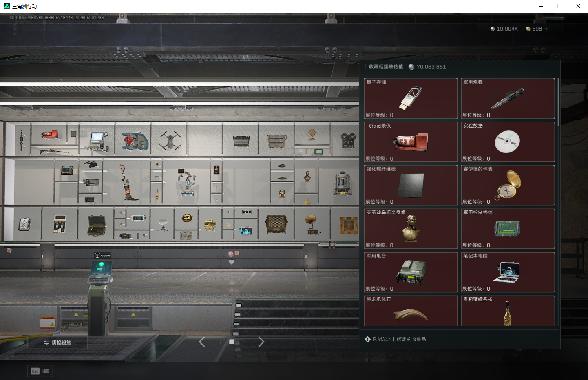Select the blue-framed red engine device on shelf
This screenshot has width=588, height=380.
135,141
